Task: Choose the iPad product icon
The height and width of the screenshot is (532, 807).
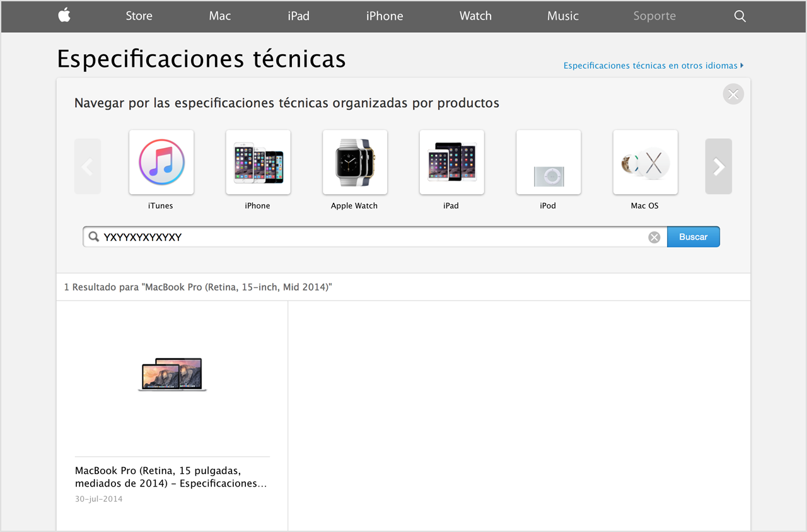Action: (x=451, y=163)
